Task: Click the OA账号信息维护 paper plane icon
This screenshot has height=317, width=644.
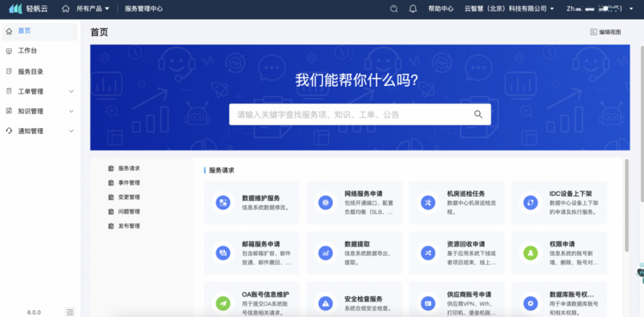Action: click(223, 303)
